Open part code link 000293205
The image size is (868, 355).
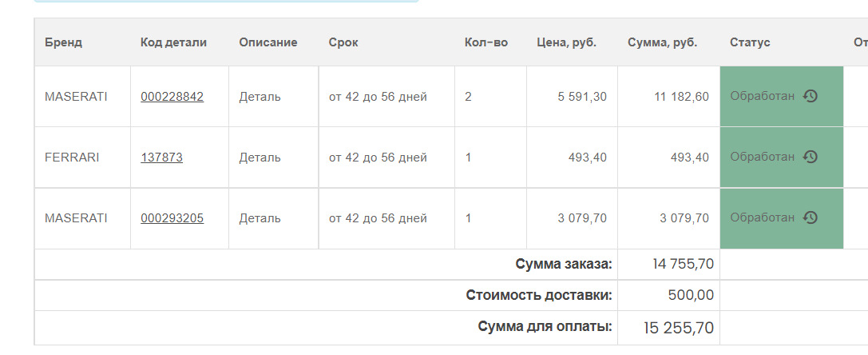172,218
